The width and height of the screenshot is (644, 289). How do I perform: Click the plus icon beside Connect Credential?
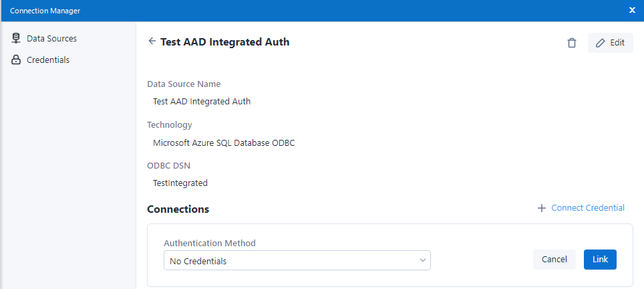click(542, 208)
